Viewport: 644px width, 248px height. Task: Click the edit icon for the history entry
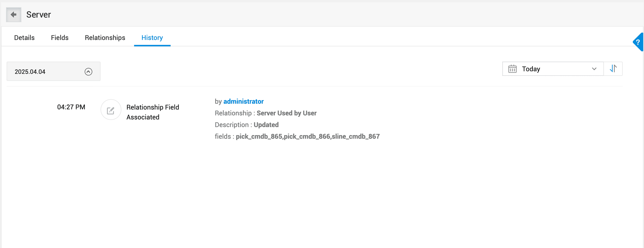click(111, 110)
